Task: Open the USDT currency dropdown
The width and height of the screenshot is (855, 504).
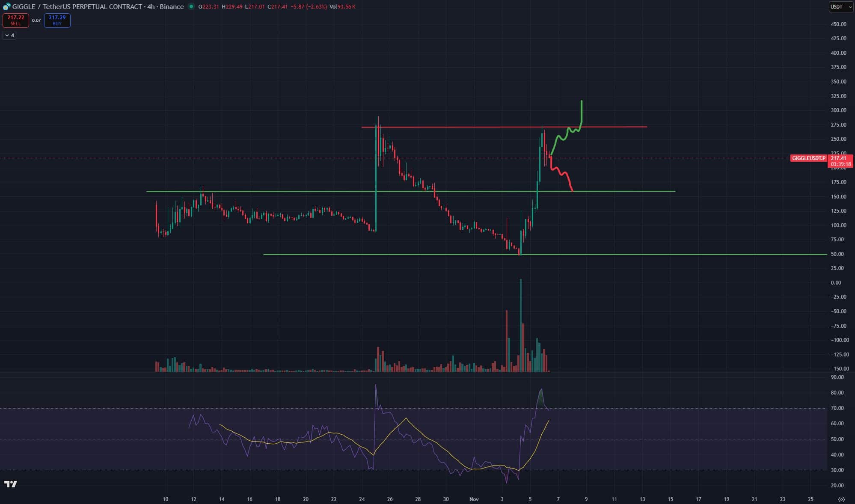Action: pos(841,7)
